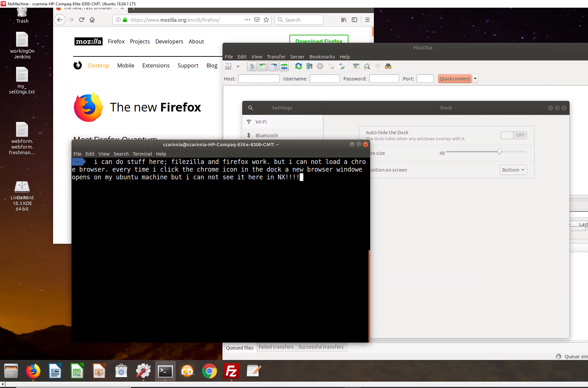Open Text Editor notepad icon in dock
Image resolution: width=588 pixels, height=388 pixels.
click(254, 371)
